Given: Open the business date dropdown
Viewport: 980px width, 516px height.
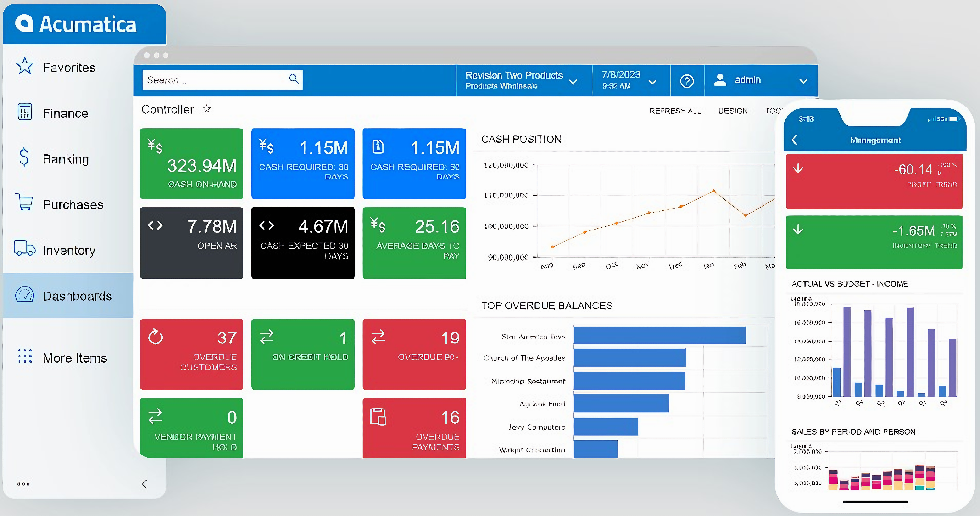Looking at the screenshot, I should (652, 82).
